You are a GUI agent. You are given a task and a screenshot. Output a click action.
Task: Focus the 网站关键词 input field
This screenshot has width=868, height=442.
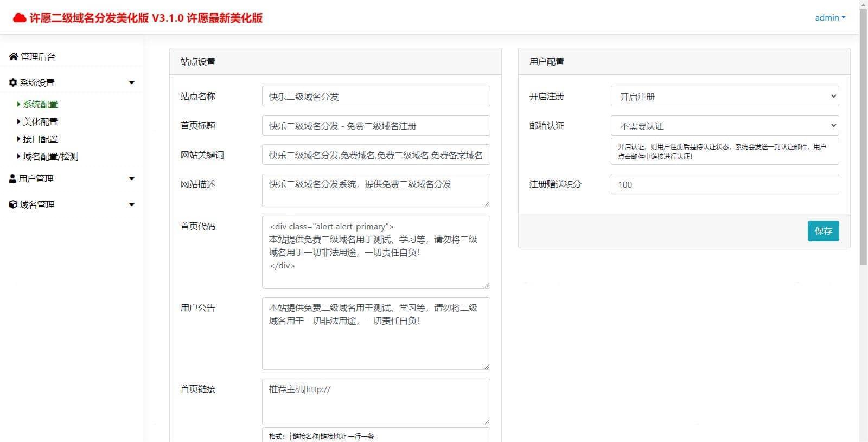click(x=376, y=155)
